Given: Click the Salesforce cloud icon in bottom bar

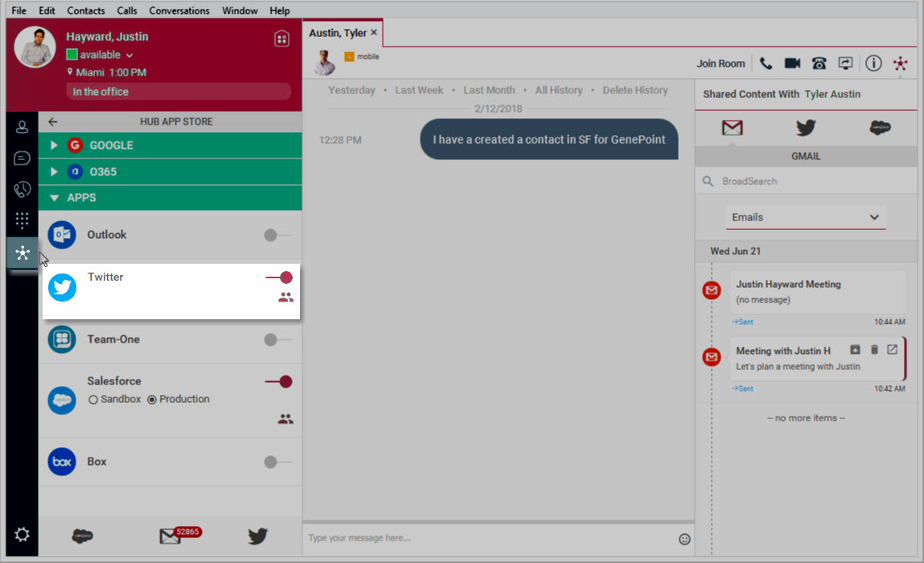Looking at the screenshot, I should (83, 536).
